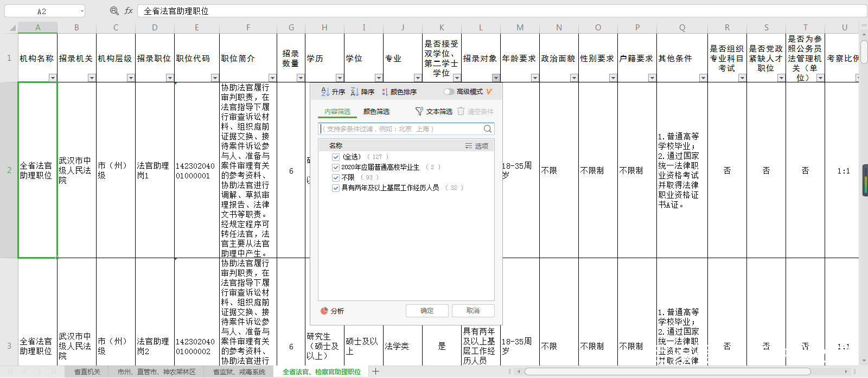This screenshot has width=868, height=378.
Task: Open 招录数量 column filter dropdown
Action: pos(301,78)
